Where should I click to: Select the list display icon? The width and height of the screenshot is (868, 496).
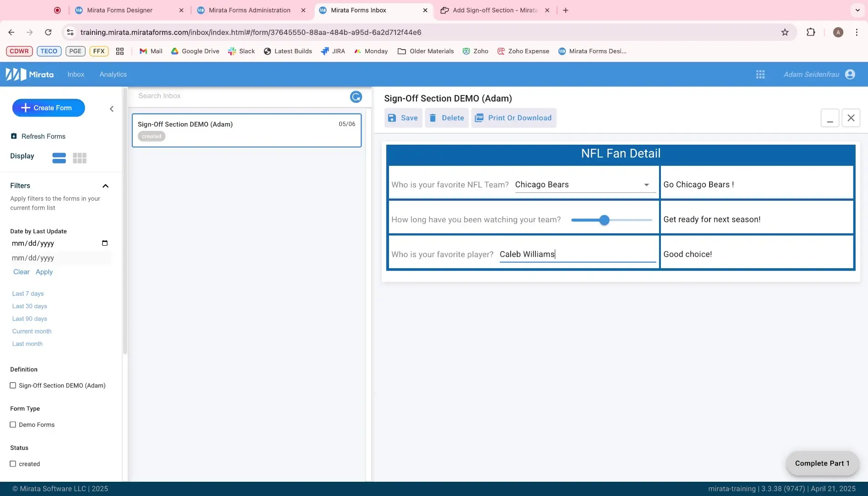pyautogui.click(x=59, y=158)
